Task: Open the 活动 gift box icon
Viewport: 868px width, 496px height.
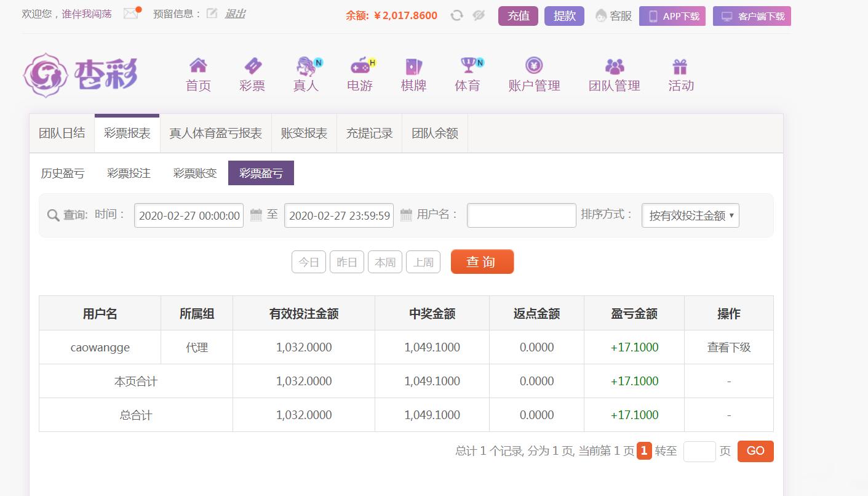Action: [680, 65]
